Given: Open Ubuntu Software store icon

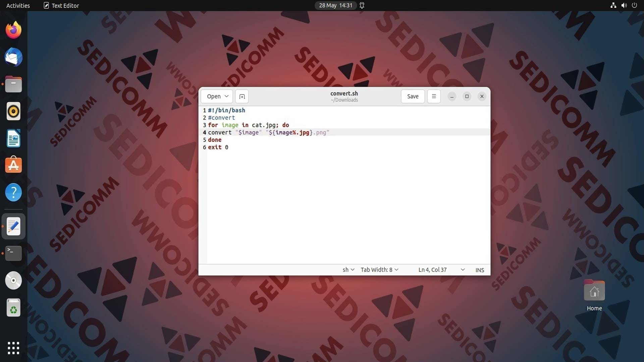Looking at the screenshot, I should tap(13, 165).
